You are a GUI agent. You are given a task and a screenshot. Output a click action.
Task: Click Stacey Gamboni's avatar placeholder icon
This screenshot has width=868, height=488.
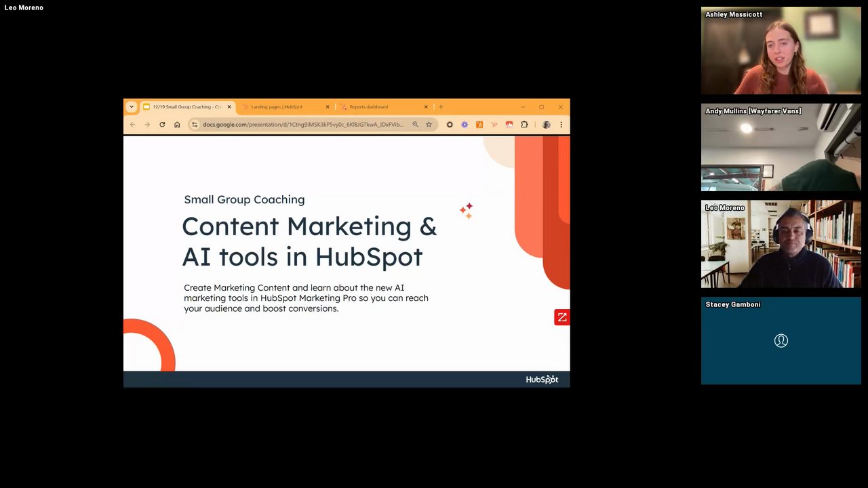pos(781,341)
